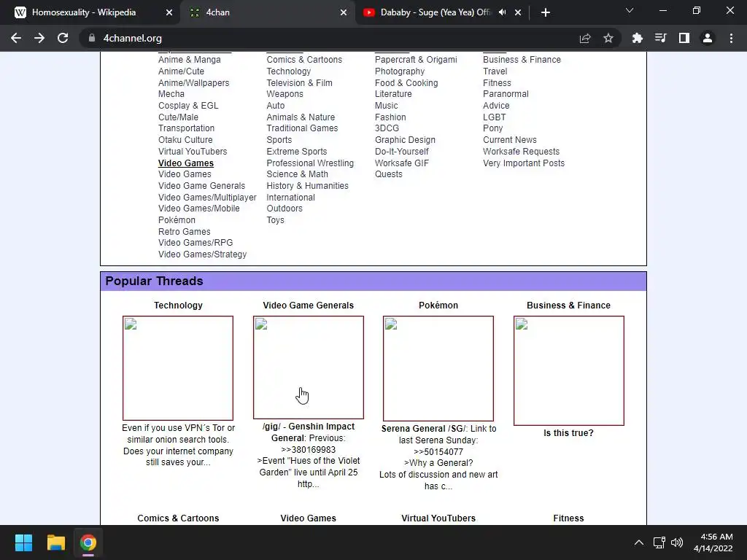Open the Virtual YouTubers board link

[193, 152]
